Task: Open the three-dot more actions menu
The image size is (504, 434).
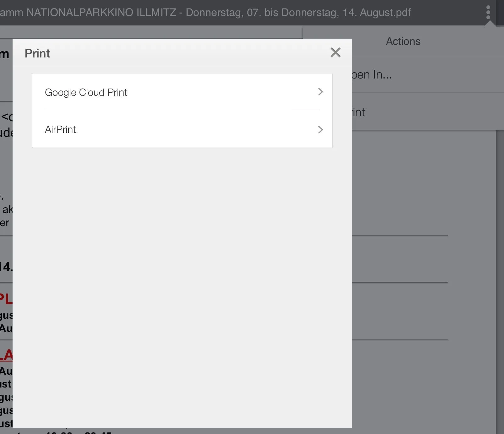Action: click(488, 12)
